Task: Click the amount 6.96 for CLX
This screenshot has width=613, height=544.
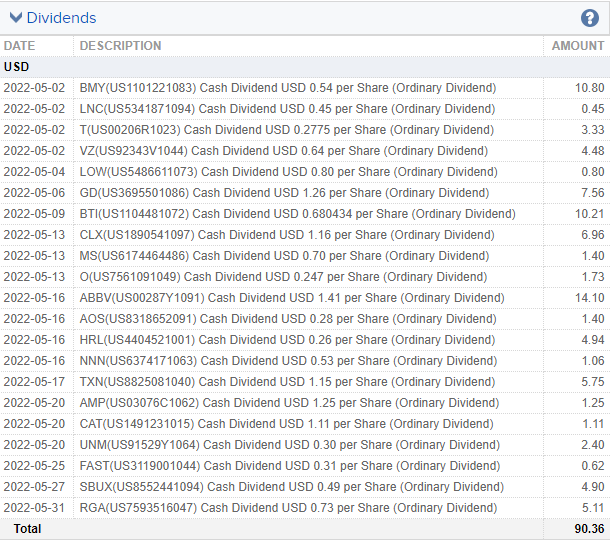Action: (x=593, y=235)
